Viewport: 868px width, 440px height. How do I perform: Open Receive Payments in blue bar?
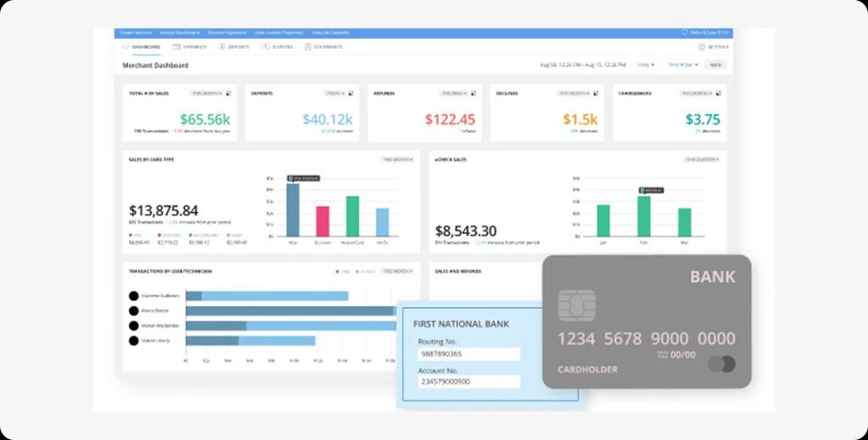[x=227, y=33]
